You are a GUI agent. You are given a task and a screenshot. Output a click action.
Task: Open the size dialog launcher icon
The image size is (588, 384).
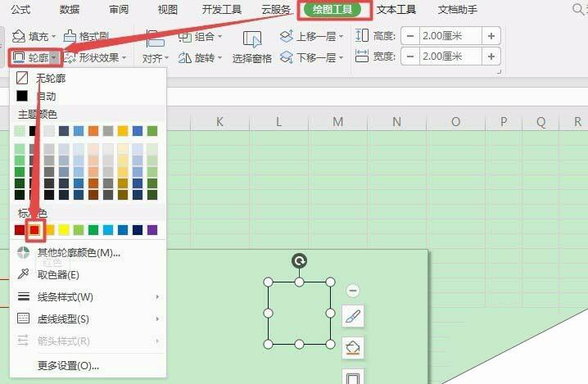click(x=499, y=71)
